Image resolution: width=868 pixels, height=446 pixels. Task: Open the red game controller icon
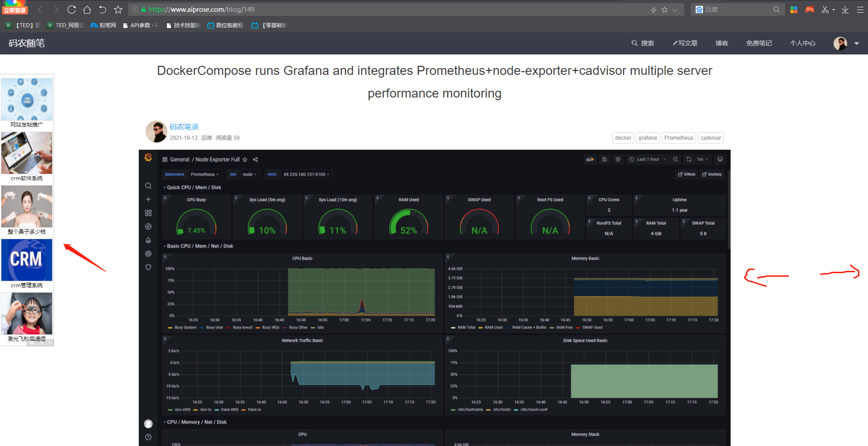pyautogui.click(x=809, y=10)
